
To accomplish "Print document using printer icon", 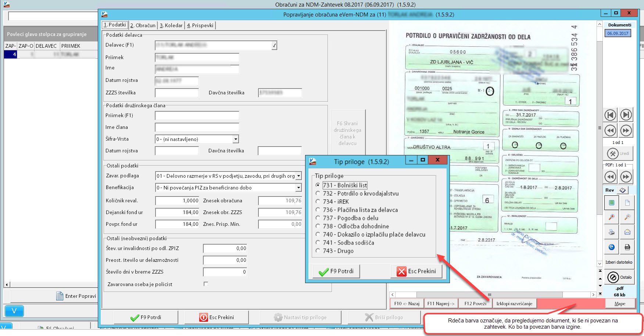I will click(x=612, y=232).
